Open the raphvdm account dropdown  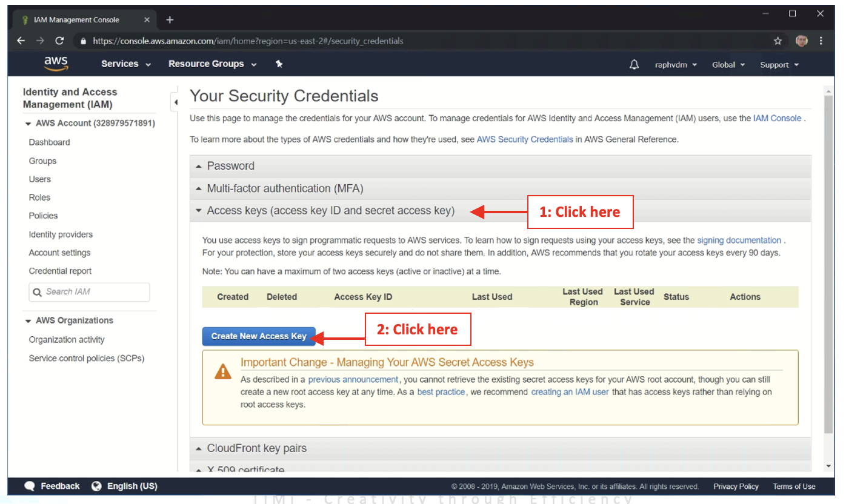[x=676, y=65]
